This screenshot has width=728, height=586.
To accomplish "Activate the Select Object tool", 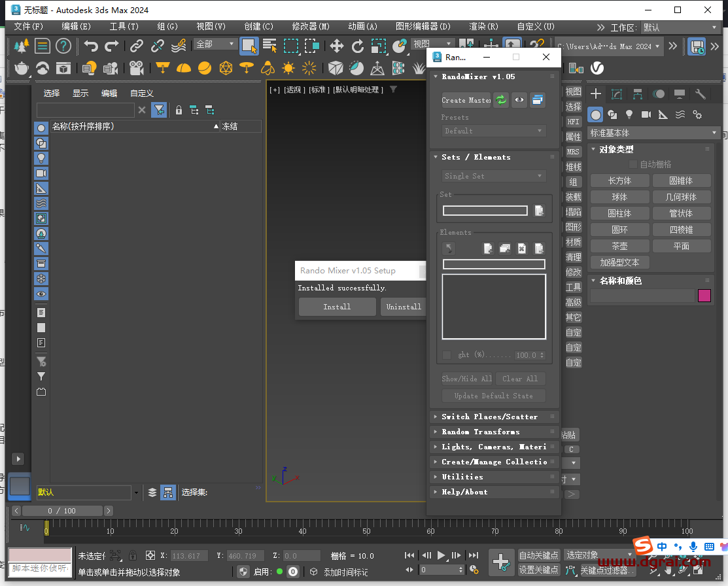I will 249,46.
